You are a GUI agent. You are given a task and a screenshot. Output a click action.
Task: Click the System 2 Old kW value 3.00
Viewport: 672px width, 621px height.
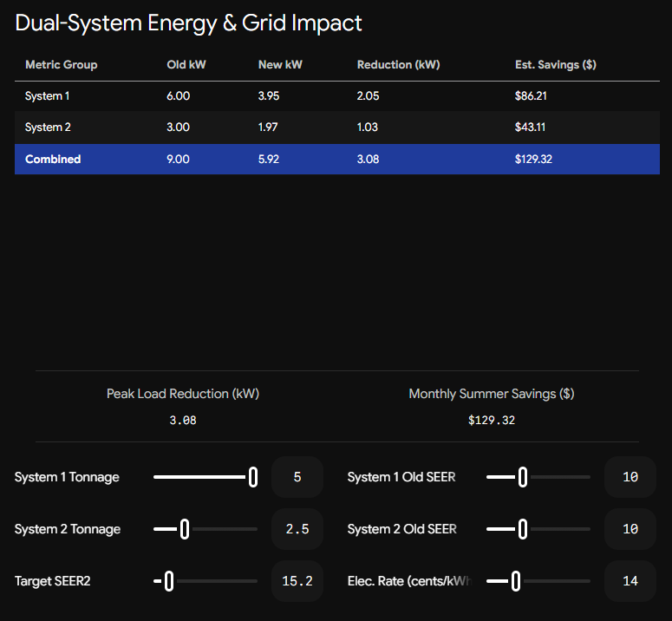179,127
